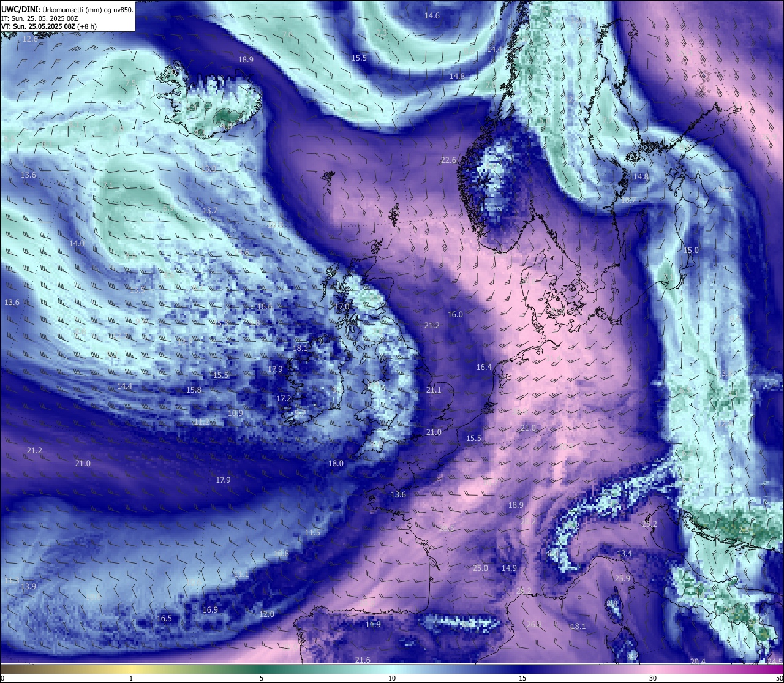Image resolution: width=784 pixels, height=683 pixels.
Task: Click the "17.2" value over Ireland
Action: tap(284, 398)
